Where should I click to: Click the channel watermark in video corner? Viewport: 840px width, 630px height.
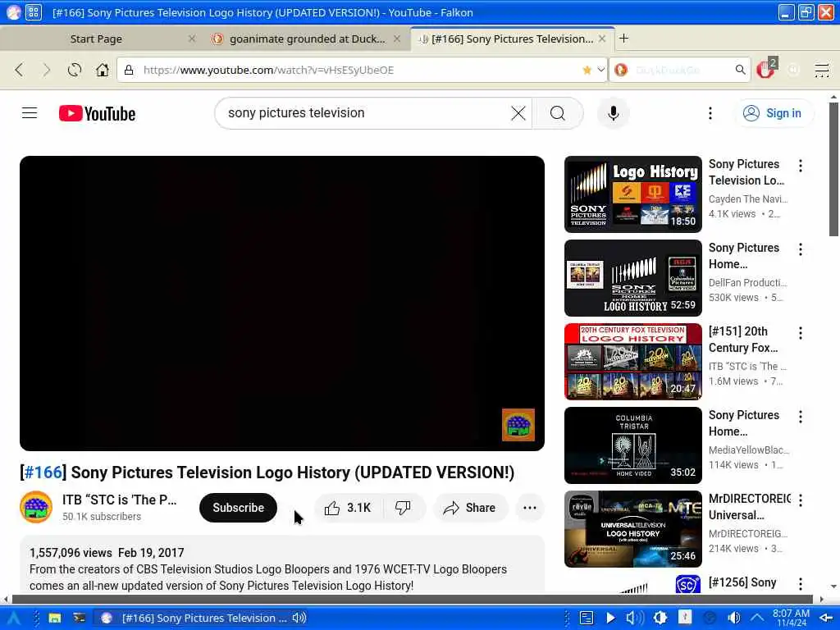click(x=518, y=425)
